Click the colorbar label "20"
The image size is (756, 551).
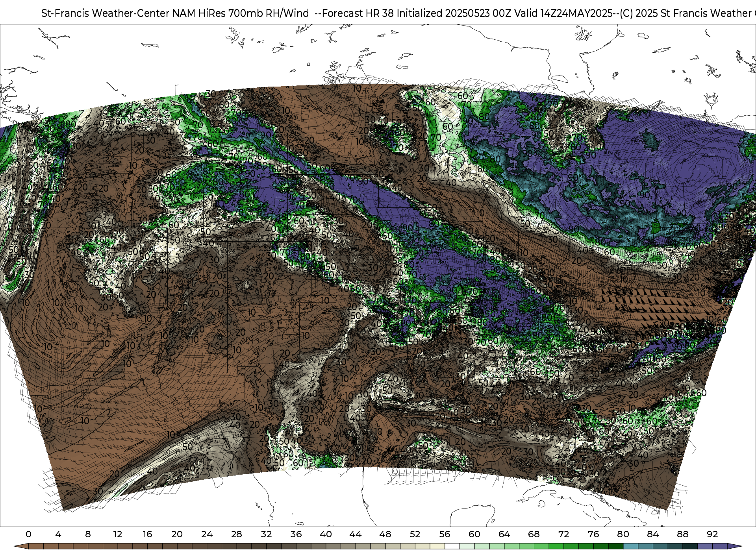click(177, 534)
